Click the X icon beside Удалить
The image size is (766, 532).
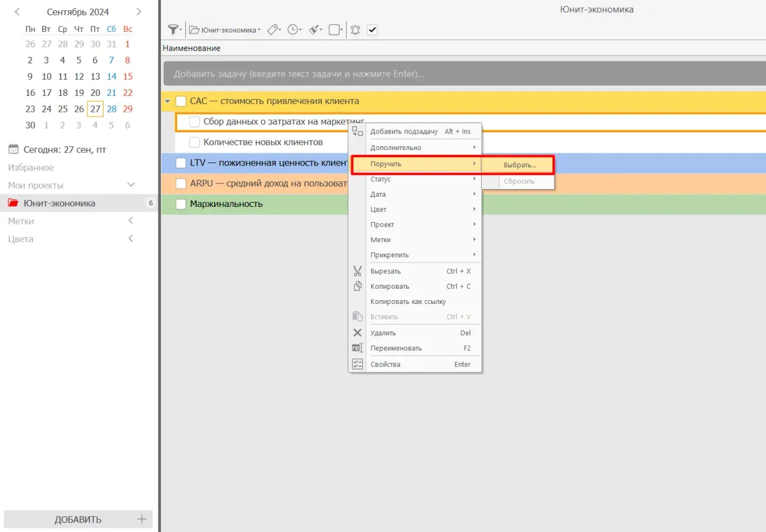click(x=358, y=333)
